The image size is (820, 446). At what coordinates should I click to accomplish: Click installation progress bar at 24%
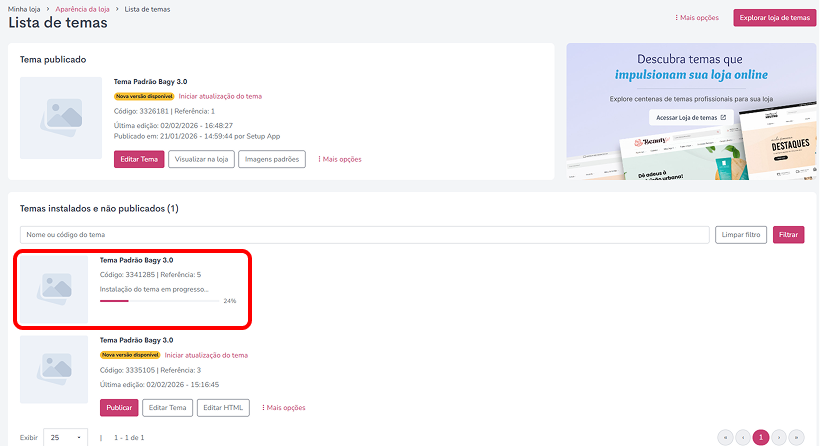point(160,301)
